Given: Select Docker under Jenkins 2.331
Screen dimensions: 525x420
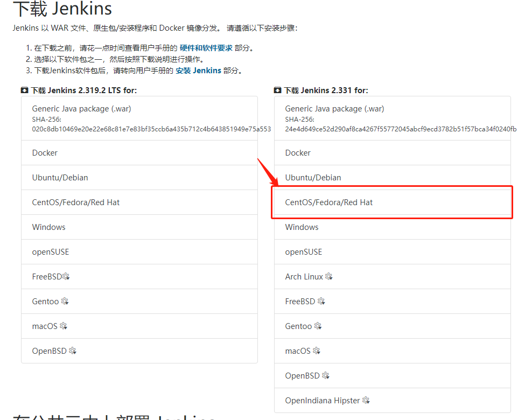Looking at the screenshot, I should tap(393, 153).
